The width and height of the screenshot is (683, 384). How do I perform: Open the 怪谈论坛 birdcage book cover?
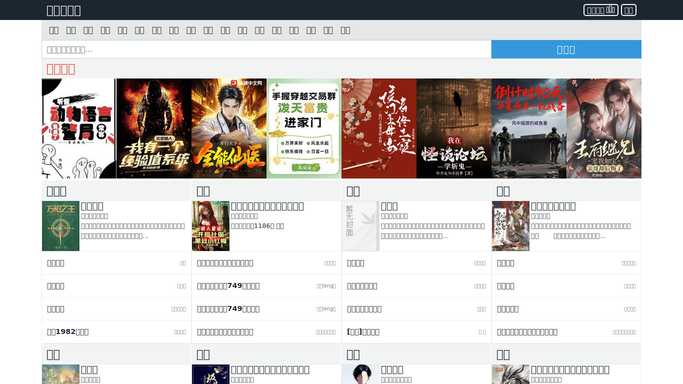click(453, 128)
